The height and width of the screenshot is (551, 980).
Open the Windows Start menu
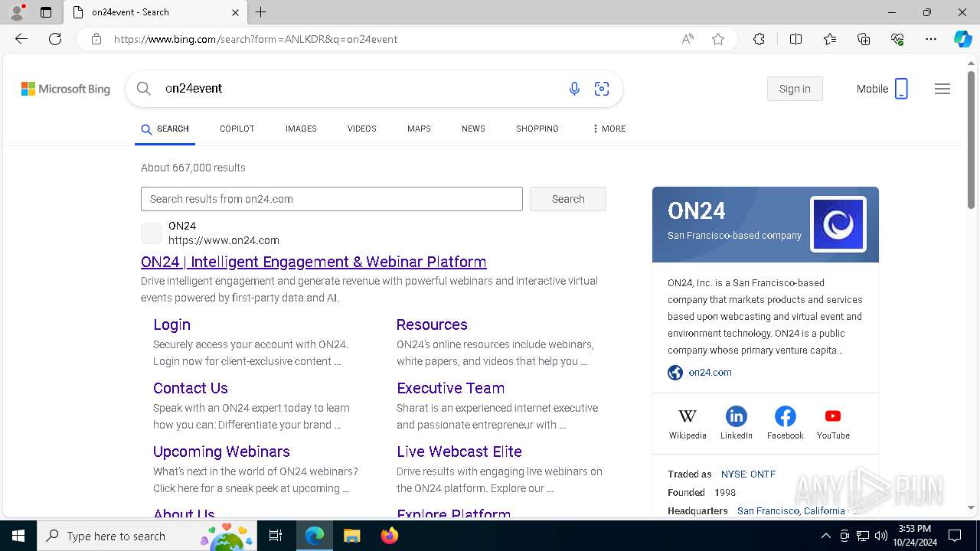coord(18,536)
